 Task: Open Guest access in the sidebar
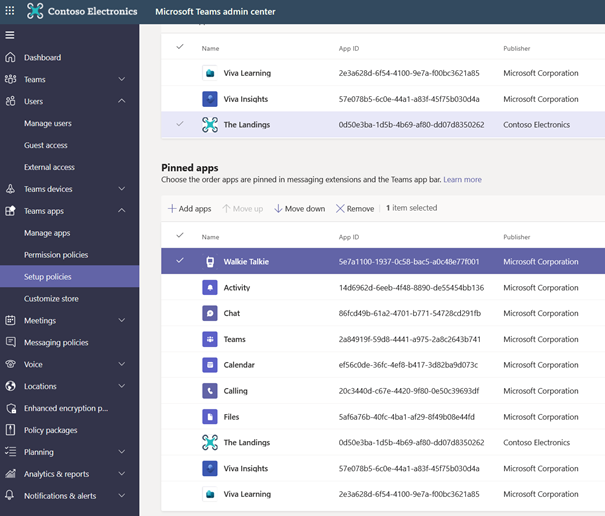(x=46, y=145)
